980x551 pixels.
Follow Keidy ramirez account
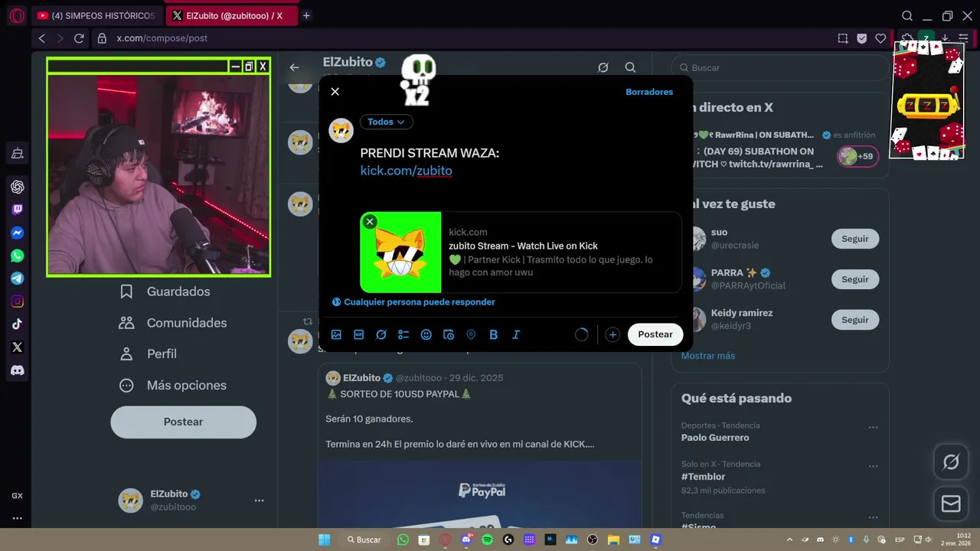click(855, 320)
